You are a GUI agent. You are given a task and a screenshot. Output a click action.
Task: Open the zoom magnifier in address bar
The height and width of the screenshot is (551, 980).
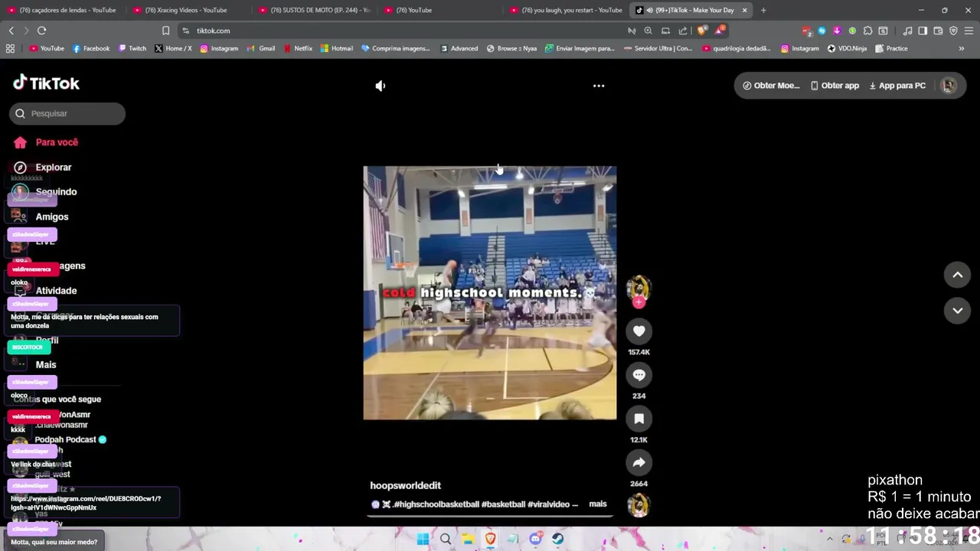click(x=648, y=31)
